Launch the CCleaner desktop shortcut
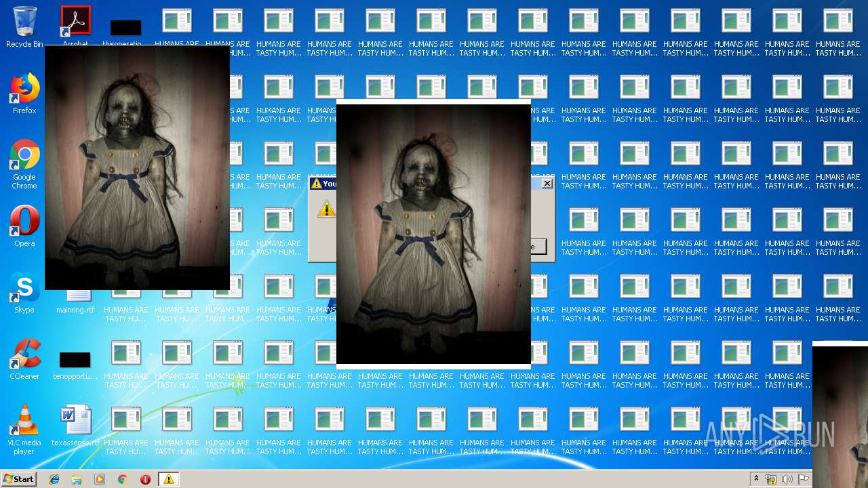Screen dimensions: 868x488 24,359
